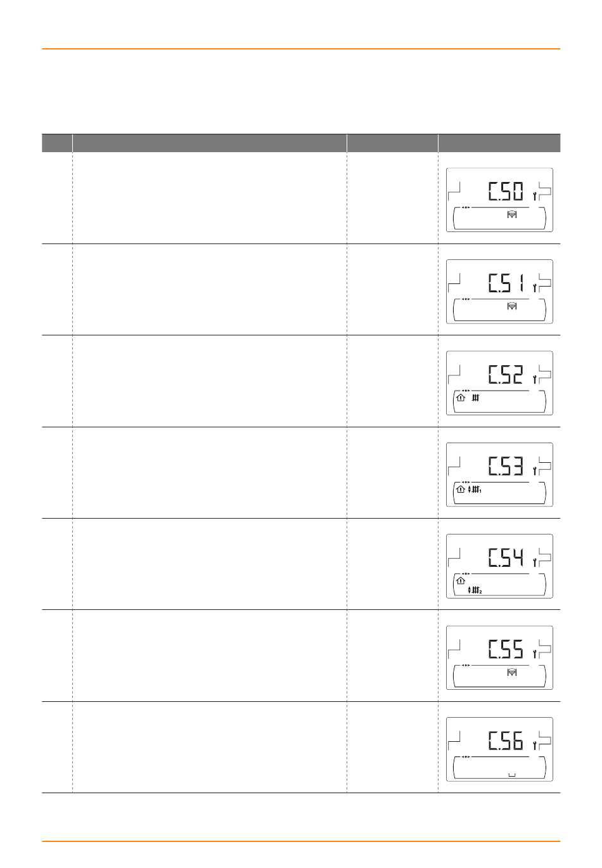The height and width of the screenshot is (868, 602).
Task: Select the house icon in the C.53 display
Action: [x=461, y=489]
